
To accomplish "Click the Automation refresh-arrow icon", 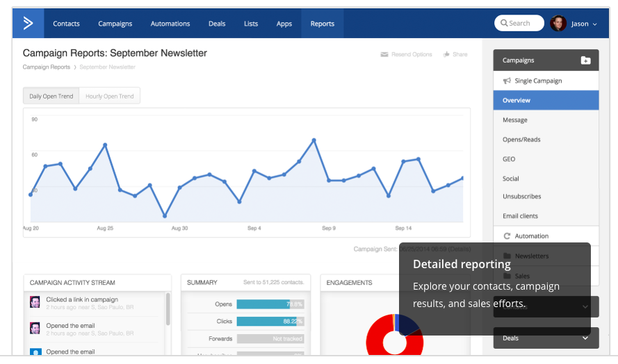I will (x=507, y=236).
